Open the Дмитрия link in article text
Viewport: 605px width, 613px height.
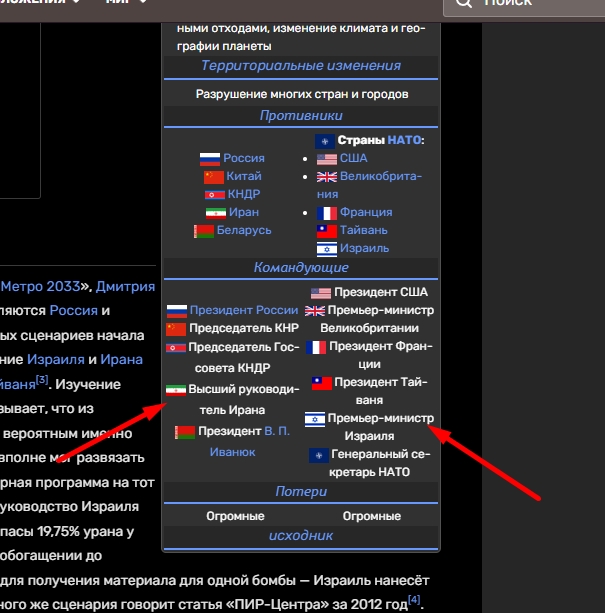(x=125, y=287)
